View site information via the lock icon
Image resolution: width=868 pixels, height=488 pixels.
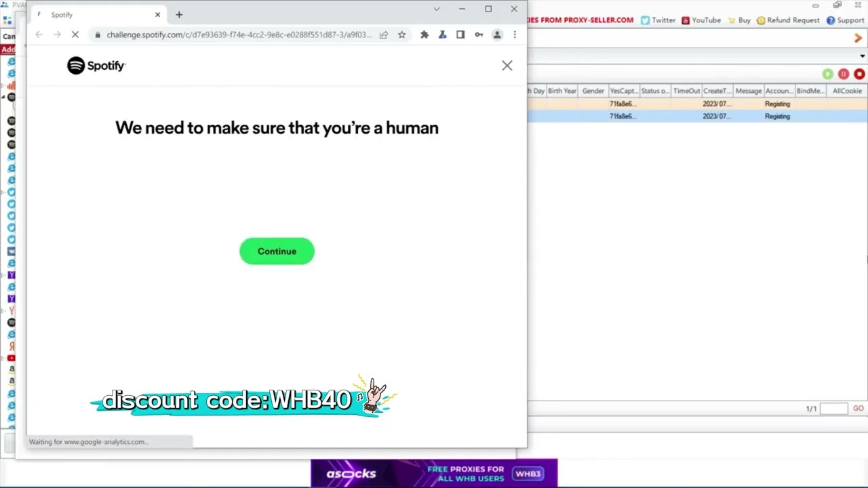tap(98, 35)
